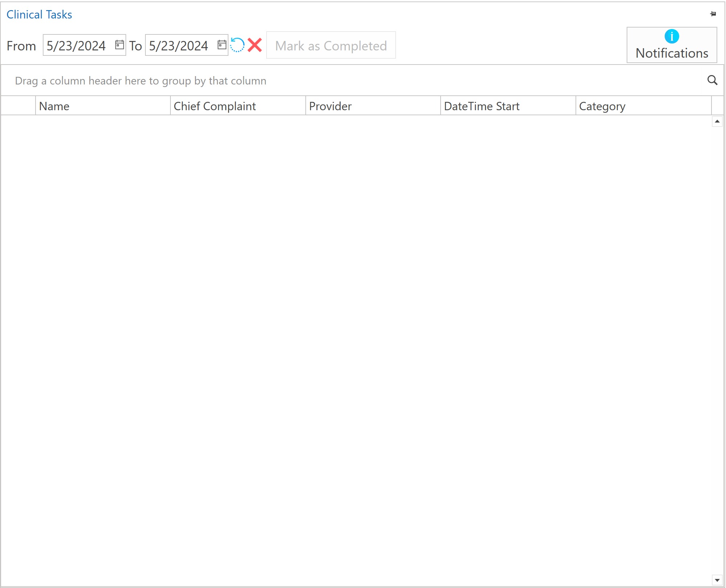Click inside the From date field
This screenshot has height=588, width=726.
[x=77, y=46]
